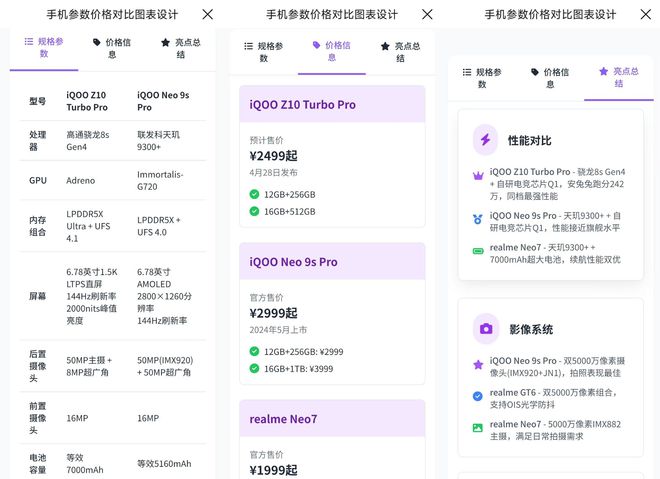This screenshot has height=479, width=660.
Task: Switch to 价格信息 tab in right panel
Action: [x=550, y=78]
